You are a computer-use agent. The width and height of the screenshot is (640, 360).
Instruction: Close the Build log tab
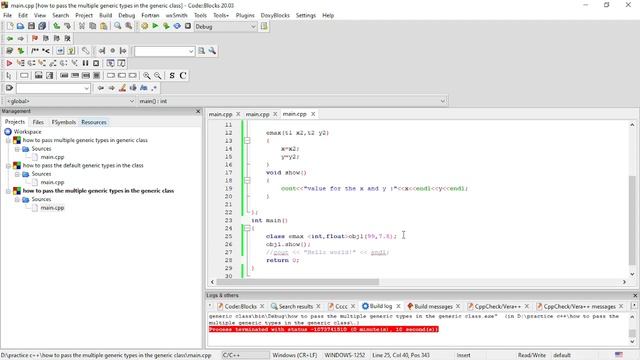(398, 306)
